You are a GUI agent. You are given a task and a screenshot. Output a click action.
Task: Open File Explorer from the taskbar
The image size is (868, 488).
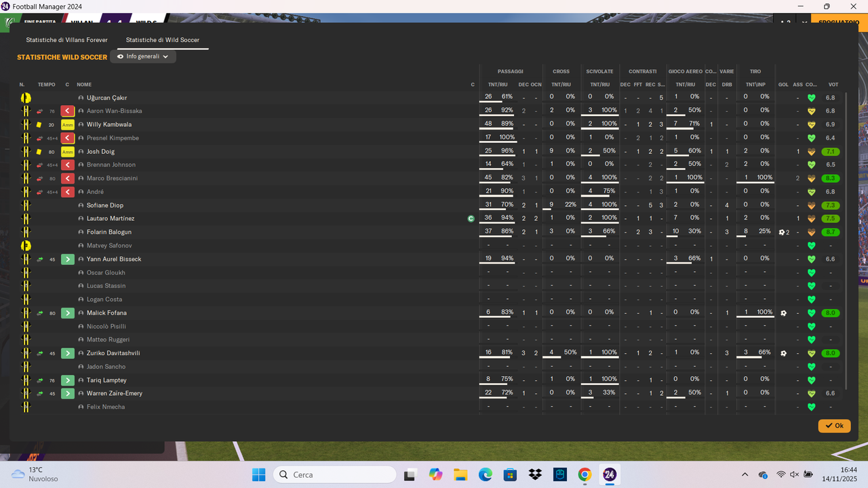[460, 474]
